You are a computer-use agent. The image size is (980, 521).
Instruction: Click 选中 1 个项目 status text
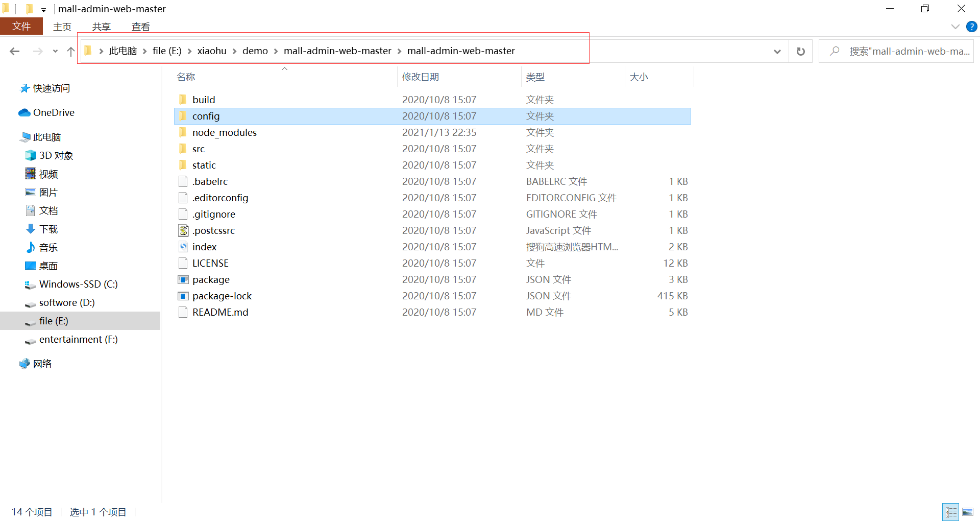pos(98,512)
